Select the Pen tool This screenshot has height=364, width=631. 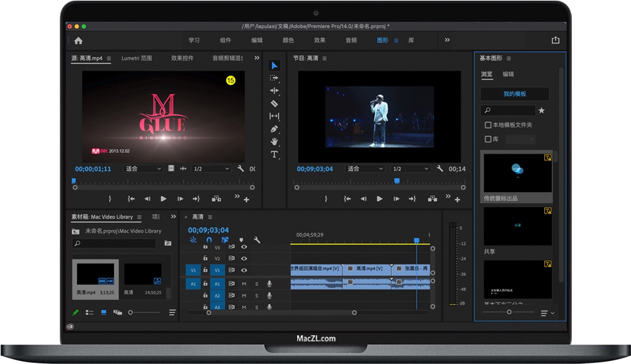tap(273, 130)
